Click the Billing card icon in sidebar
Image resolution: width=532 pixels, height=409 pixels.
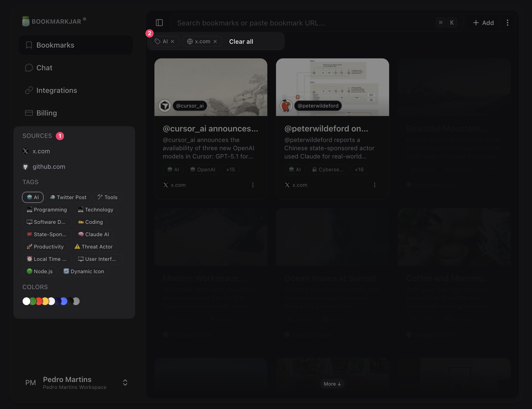(x=29, y=113)
